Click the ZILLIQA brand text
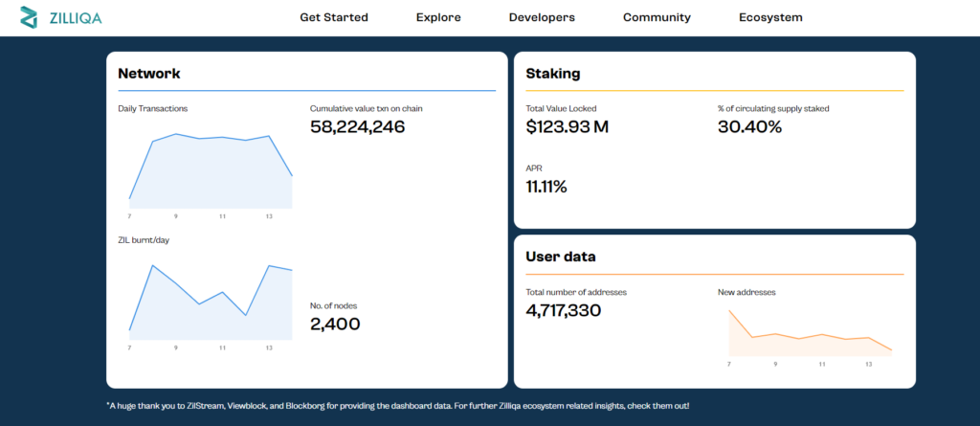The width and height of the screenshot is (980, 426). 75,18
